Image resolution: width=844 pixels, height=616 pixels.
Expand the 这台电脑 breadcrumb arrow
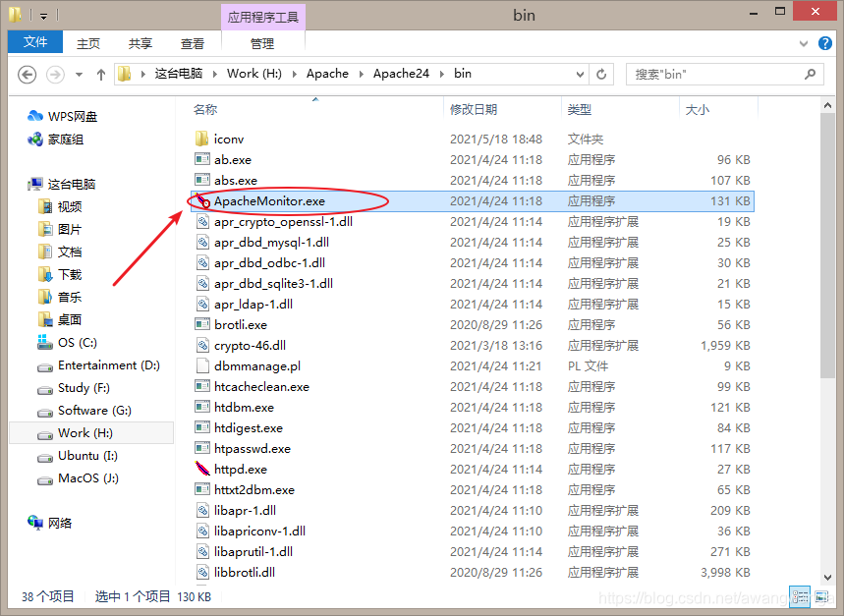[215, 75]
